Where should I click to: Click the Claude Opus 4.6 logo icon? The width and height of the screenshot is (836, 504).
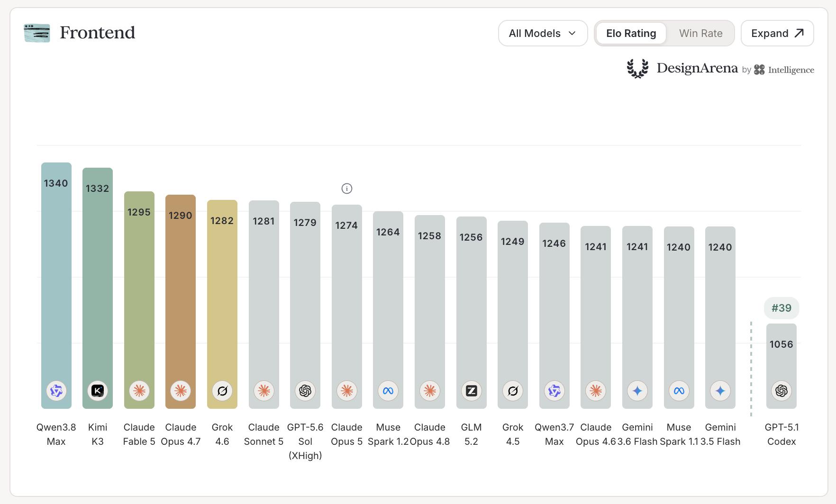[596, 391]
